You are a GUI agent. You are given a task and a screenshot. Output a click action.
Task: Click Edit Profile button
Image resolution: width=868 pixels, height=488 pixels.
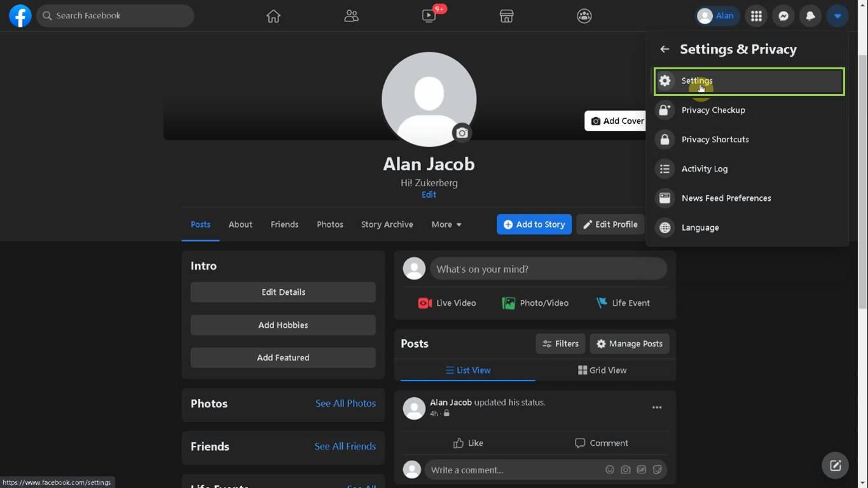pos(610,224)
